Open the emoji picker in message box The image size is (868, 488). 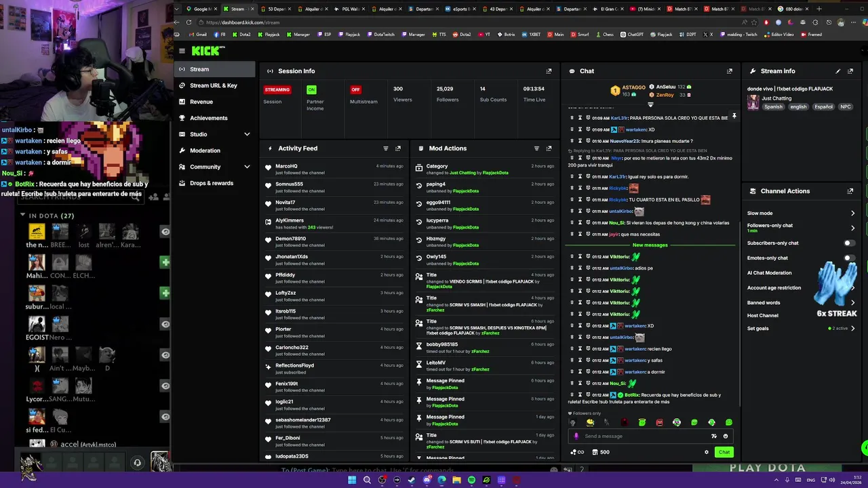coord(726,436)
